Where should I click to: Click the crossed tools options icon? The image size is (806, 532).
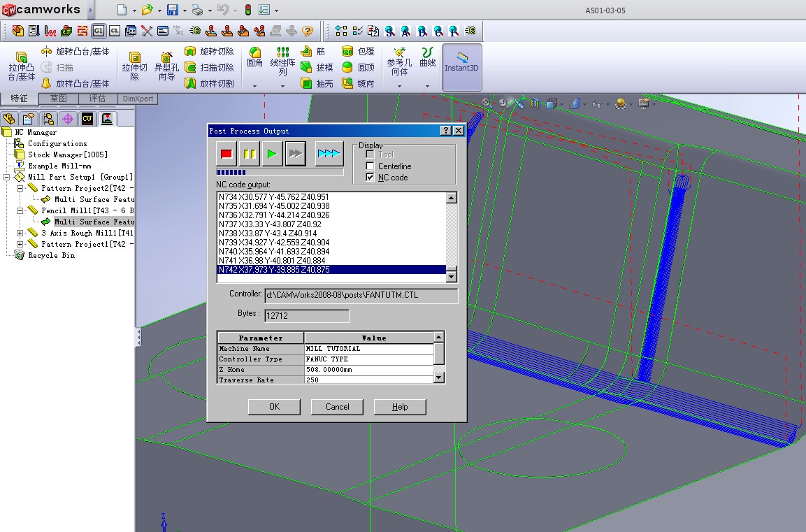[147, 31]
